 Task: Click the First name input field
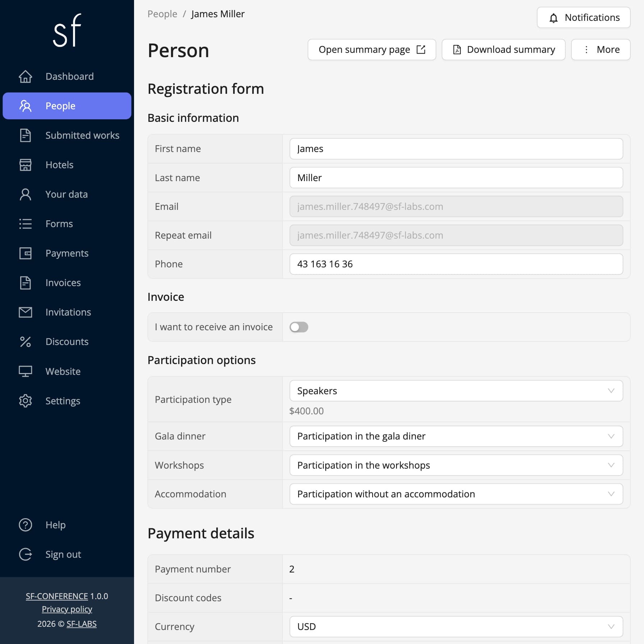tap(456, 149)
